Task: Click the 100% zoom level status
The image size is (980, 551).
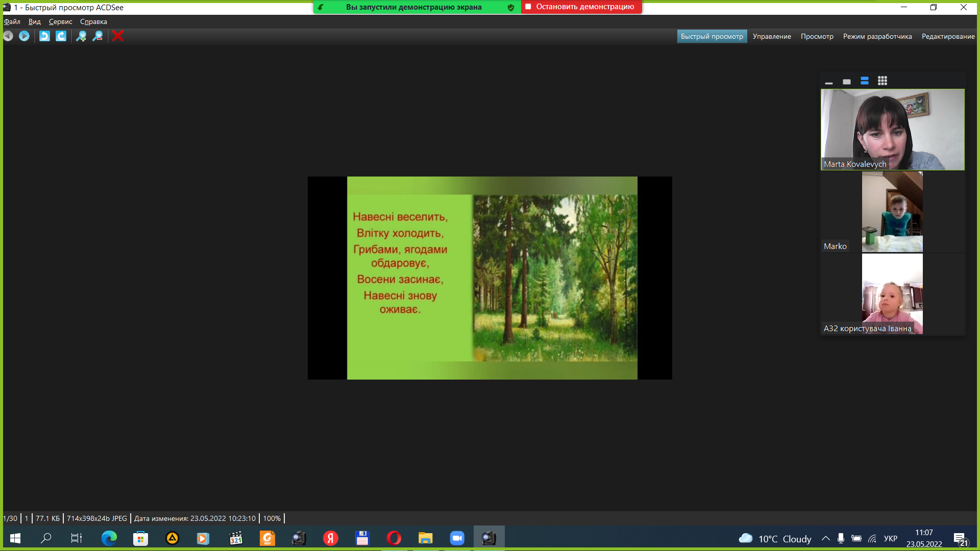Action: [x=272, y=518]
